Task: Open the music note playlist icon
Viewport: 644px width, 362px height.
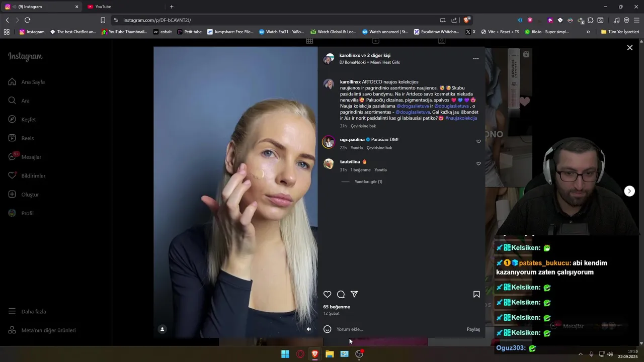Action: click(616, 20)
